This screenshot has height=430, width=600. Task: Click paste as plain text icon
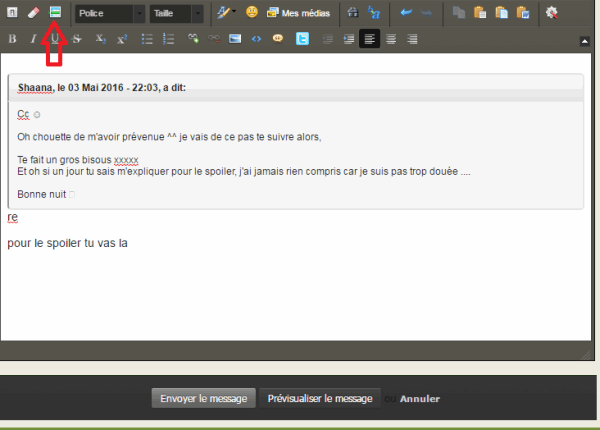click(501, 13)
